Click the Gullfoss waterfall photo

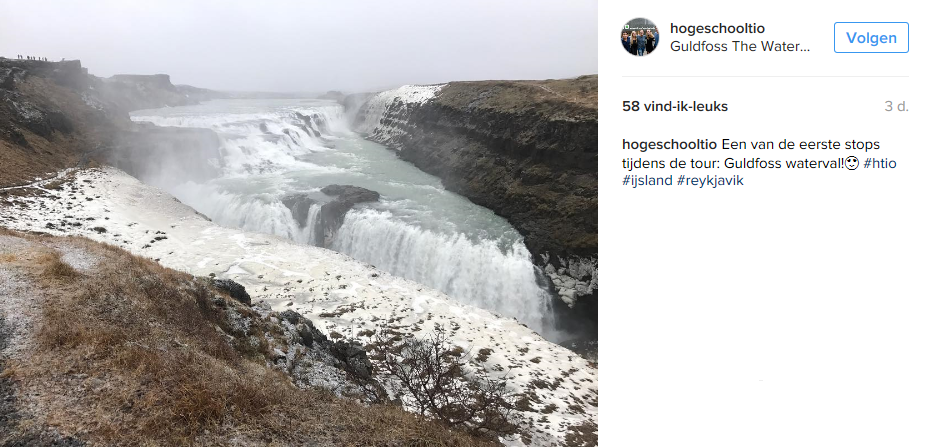click(298, 224)
